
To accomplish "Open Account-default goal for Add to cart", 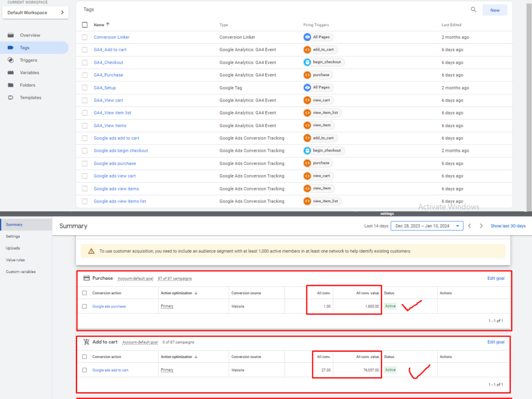I will pyautogui.click(x=140, y=342).
